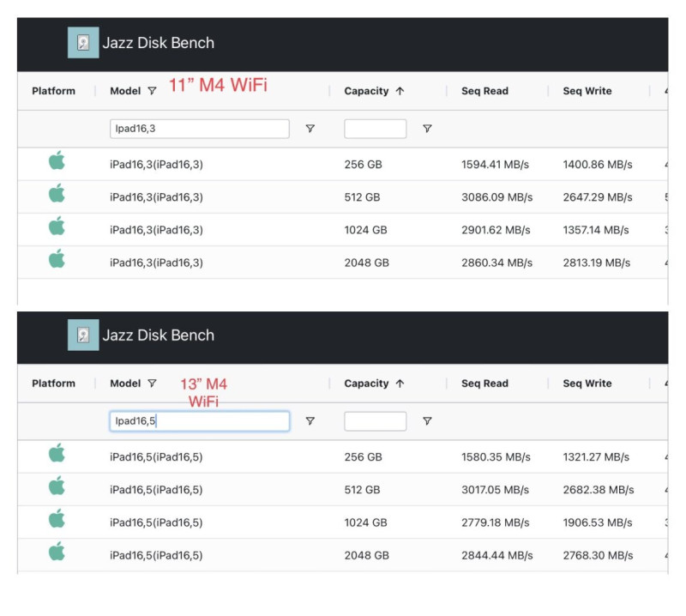Sort by Platform in the bottom table
The image size is (686, 616).
tap(53, 383)
